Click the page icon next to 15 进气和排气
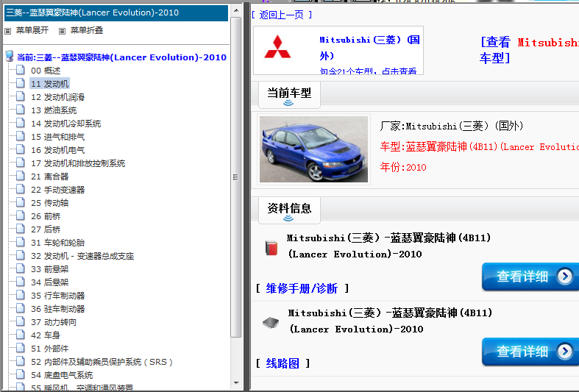 tap(21, 137)
